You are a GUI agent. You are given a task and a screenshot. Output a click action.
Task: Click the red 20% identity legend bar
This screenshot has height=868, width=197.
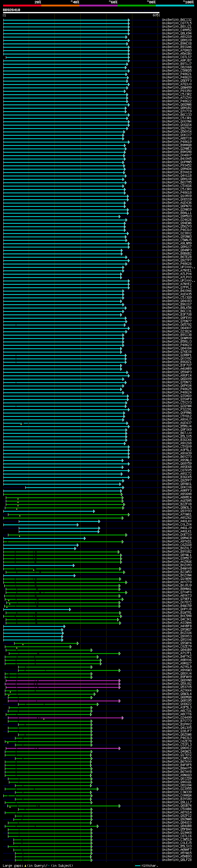(x=22, y=6)
